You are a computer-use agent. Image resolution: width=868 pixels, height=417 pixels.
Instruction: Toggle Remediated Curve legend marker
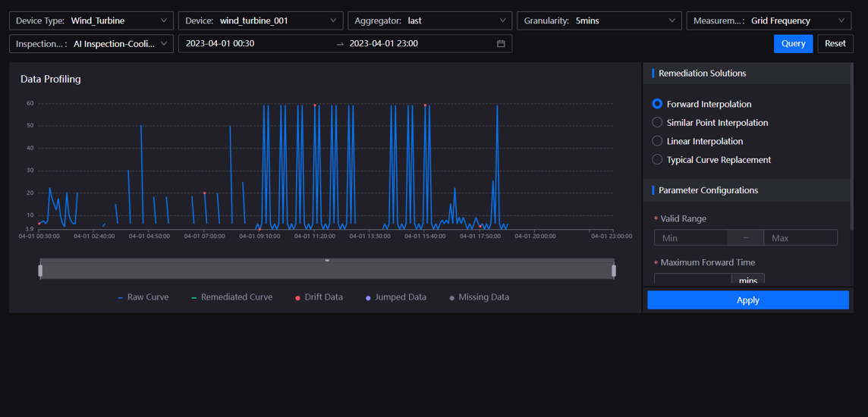coord(194,298)
